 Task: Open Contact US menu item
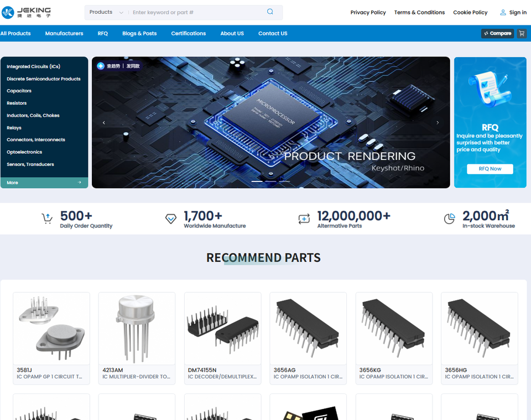click(x=273, y=34)
